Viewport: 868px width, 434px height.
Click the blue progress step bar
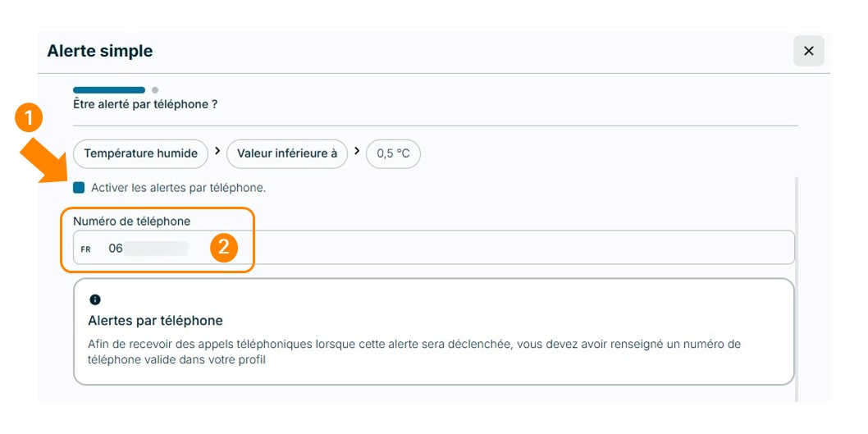click(x=109, y=89)
